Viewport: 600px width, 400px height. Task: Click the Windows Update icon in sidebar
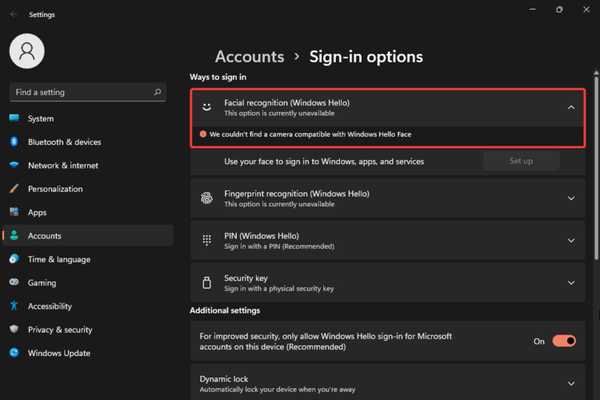tap(14, 353)
